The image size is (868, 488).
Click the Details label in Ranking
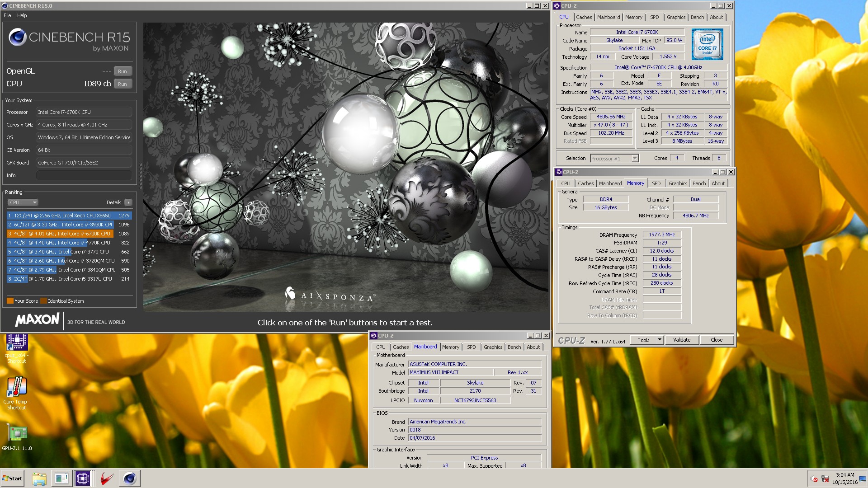click(x=114, y=202)
